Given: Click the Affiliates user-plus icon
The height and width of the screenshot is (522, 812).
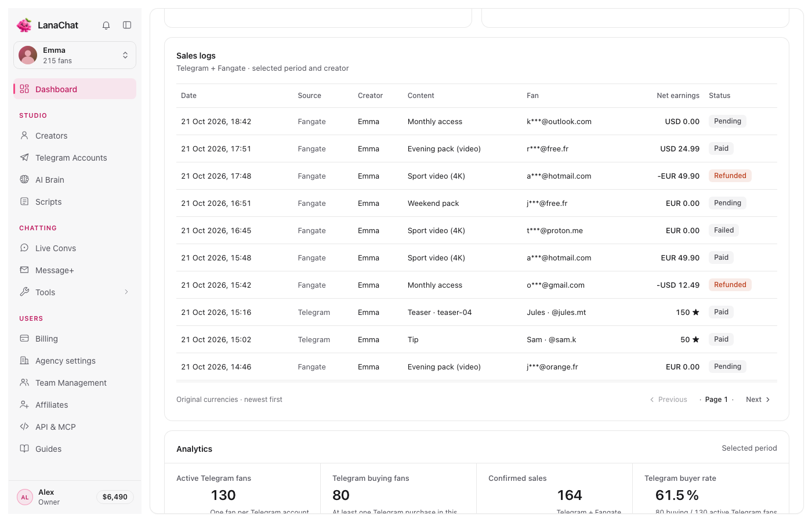Looking at the screenshot, I should (24, 404).
